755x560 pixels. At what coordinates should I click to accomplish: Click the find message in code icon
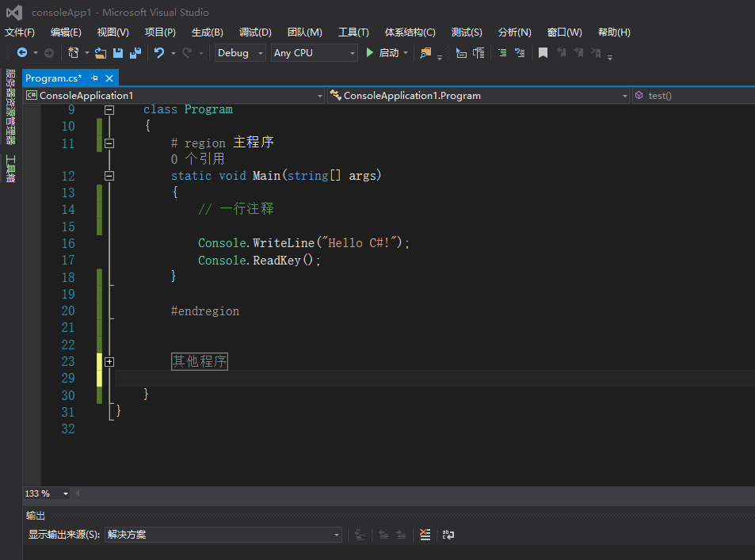coord(360,535)
